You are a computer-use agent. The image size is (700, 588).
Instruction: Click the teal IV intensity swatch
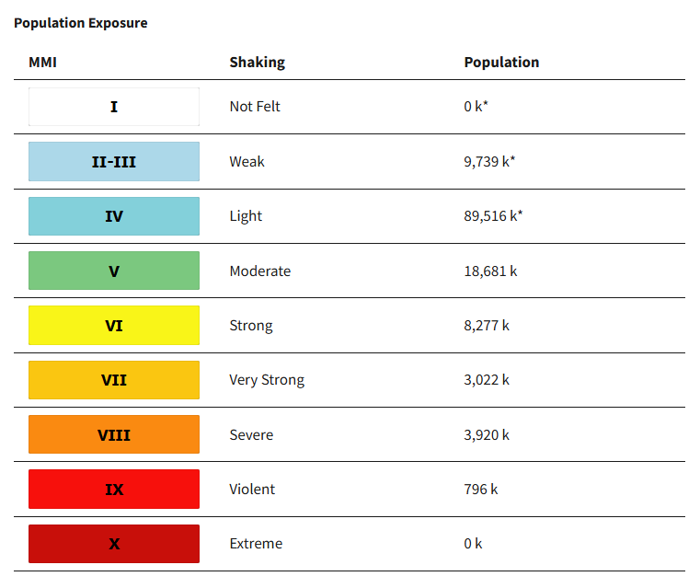pos(114,216)
